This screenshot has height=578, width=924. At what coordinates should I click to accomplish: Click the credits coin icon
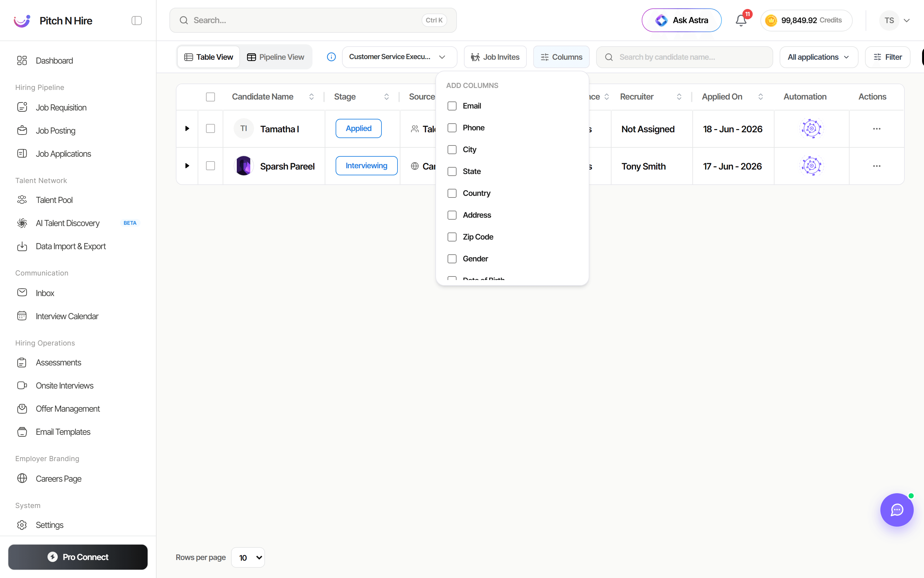click(x=771, y=20)
